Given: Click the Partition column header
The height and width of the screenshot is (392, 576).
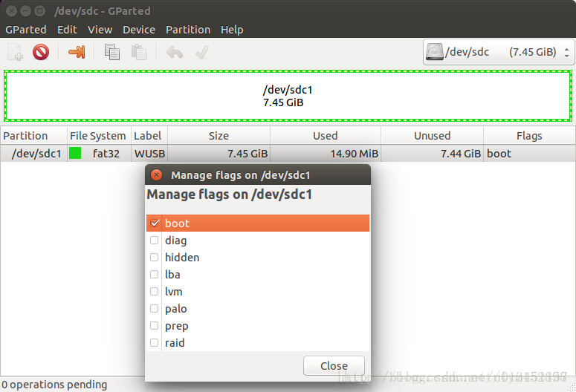Looking at the screenshot, I should [x=33, y=135].
